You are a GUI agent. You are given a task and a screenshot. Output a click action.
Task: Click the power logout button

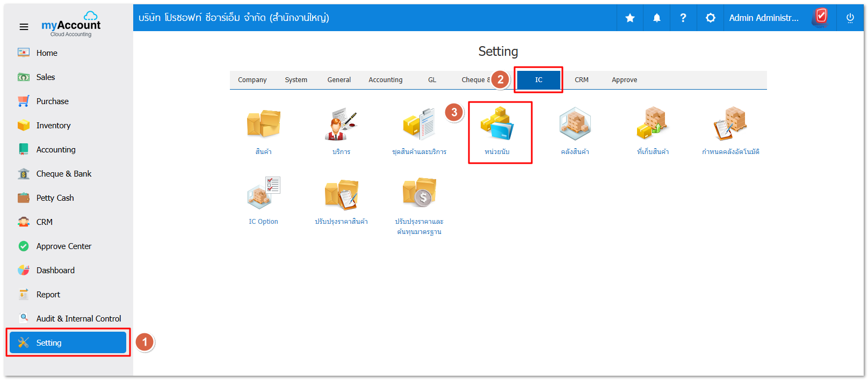click(850, 18)
